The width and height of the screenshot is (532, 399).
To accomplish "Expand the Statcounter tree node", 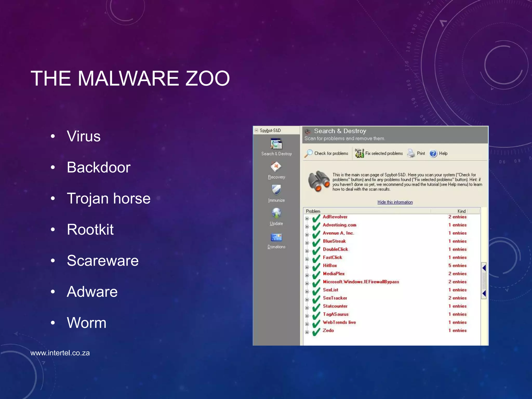I will (x=307, y=308).
